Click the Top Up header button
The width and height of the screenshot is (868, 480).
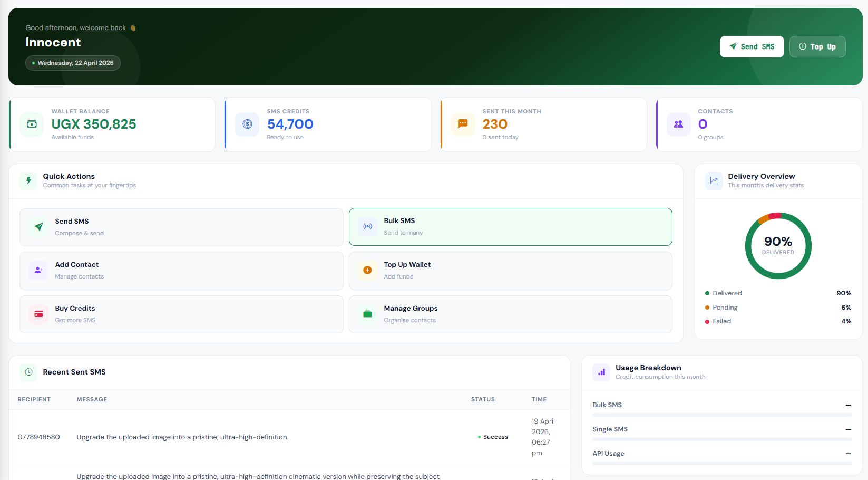(x=817, y=46)
